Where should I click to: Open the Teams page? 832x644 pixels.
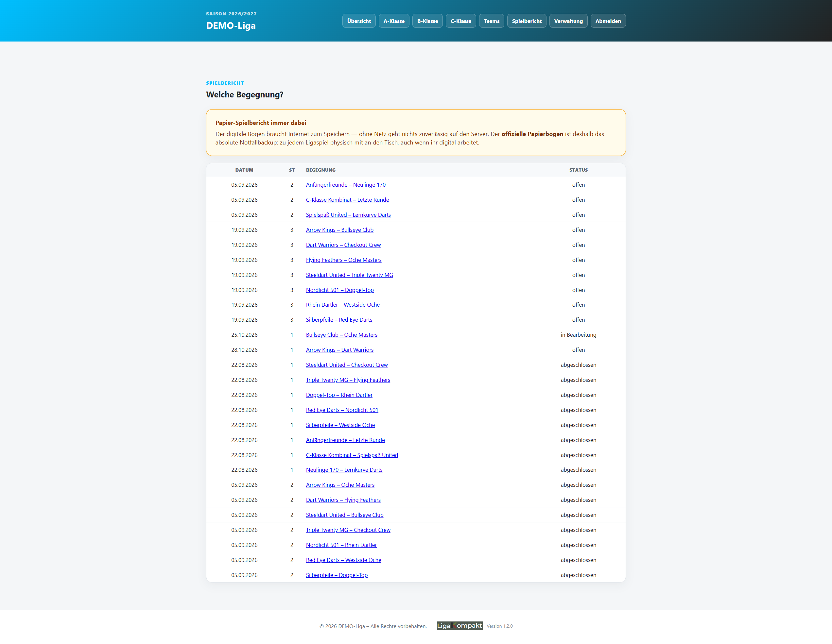pyautogui.click(x=492, y=21)
